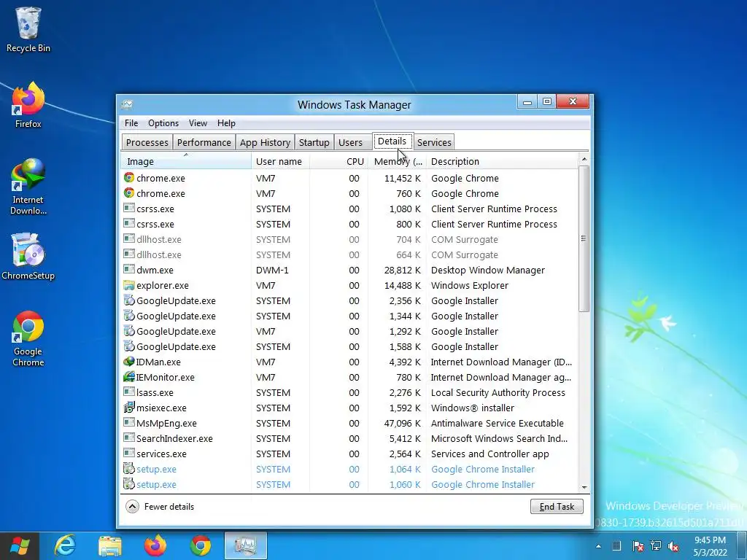Open Internet Explorer from the taskbar
This screenshot has height=560, width=747.
pos(65,545)
